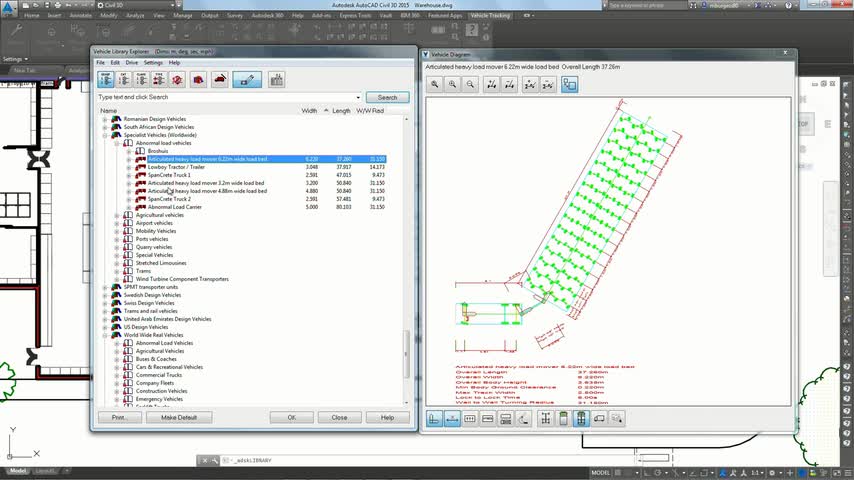The image size is (854, 480).
Task: Toggle the highlighted green plan-view vehicle button
Action: click(581, 418)
